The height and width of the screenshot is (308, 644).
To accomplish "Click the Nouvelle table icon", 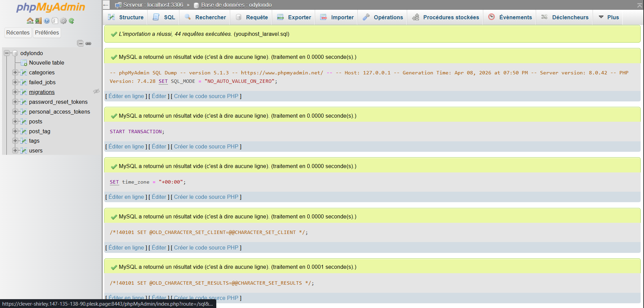I will [x=24, y=63].
